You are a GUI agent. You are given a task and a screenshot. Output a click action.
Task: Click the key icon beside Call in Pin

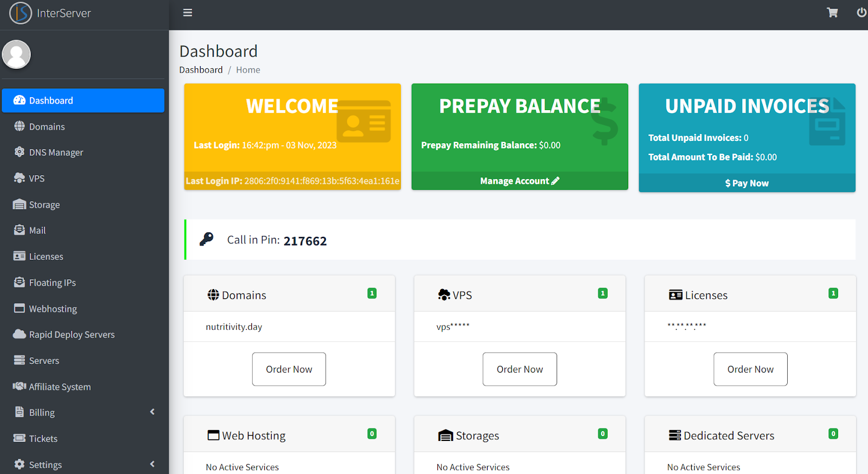tap(207, 239)
